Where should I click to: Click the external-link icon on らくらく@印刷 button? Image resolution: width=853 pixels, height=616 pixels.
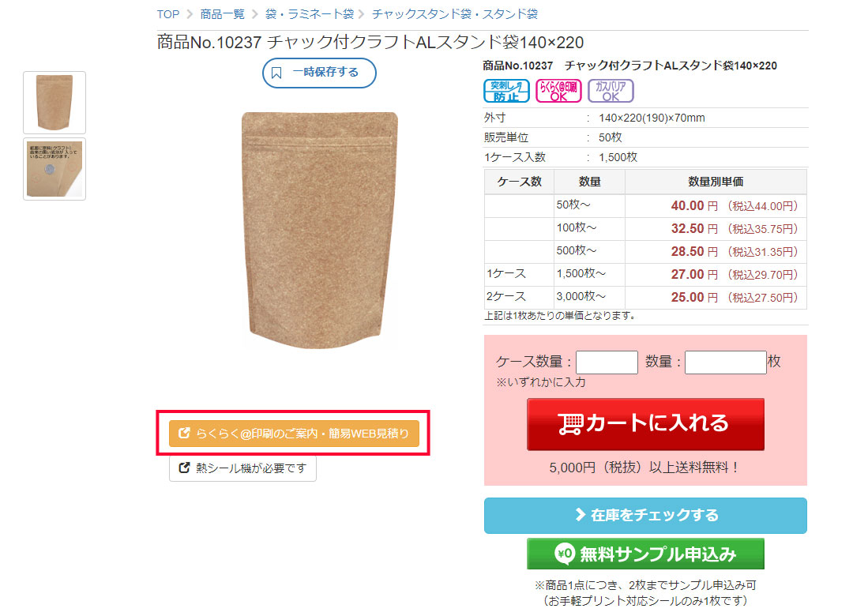184,433
